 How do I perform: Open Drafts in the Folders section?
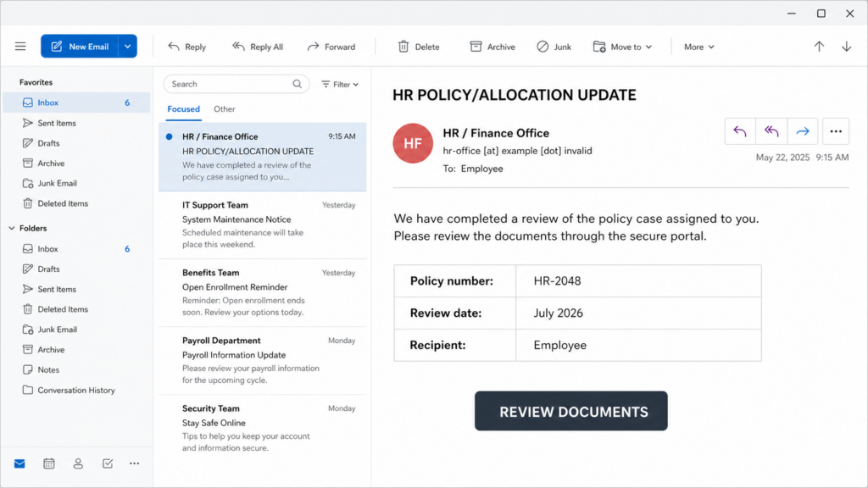(x=76, y=269)
